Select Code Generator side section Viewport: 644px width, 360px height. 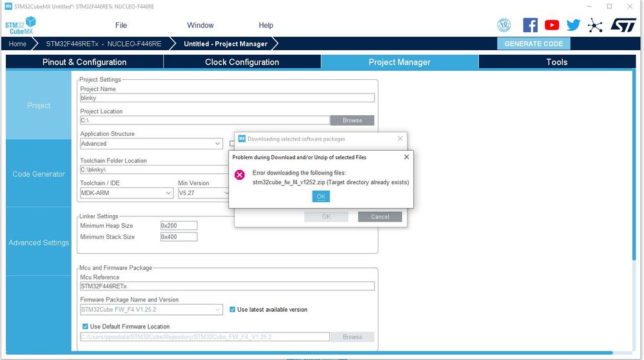[39, 174]
